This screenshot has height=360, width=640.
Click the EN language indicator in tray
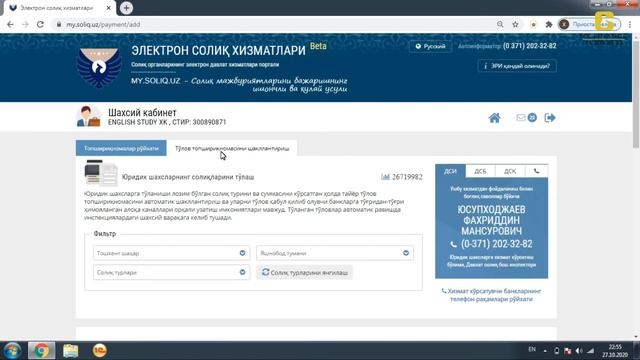pyautogui.click(x=532, y=349)
